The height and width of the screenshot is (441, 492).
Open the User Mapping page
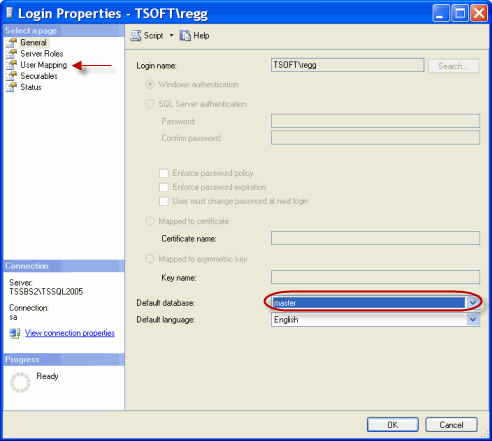[x=44, y=65]
